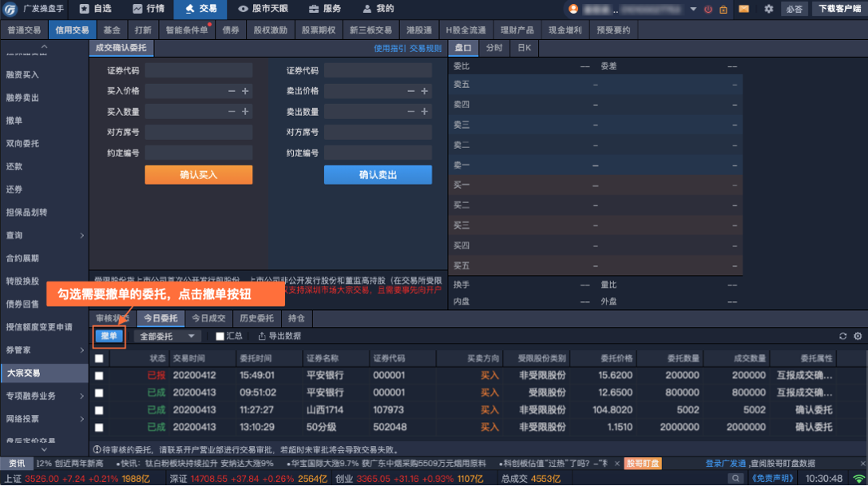Viewport: 868px width, 486px height.
Task: Switch to the 历史委托 tab
Action: [x=257, y=318]
